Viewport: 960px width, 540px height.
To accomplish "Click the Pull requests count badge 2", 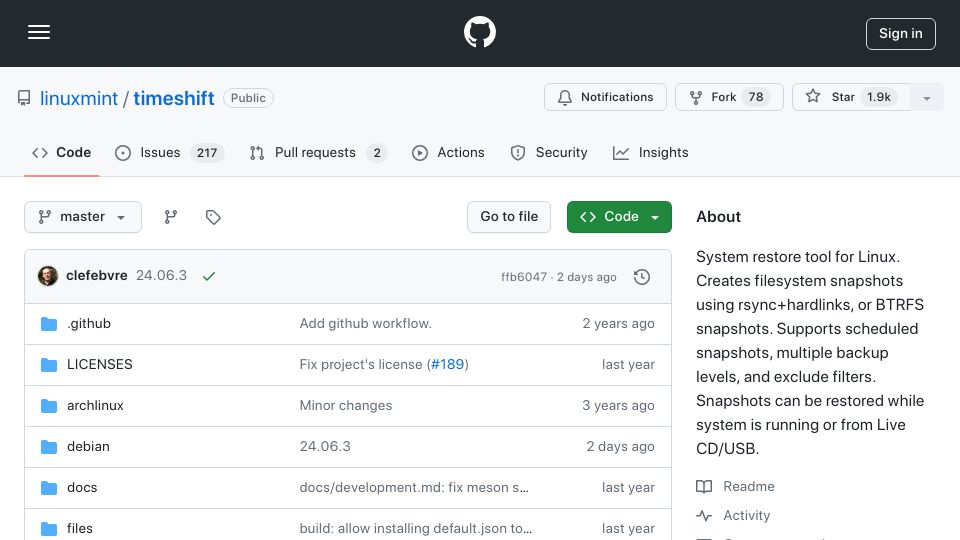I will coord(377,153).
